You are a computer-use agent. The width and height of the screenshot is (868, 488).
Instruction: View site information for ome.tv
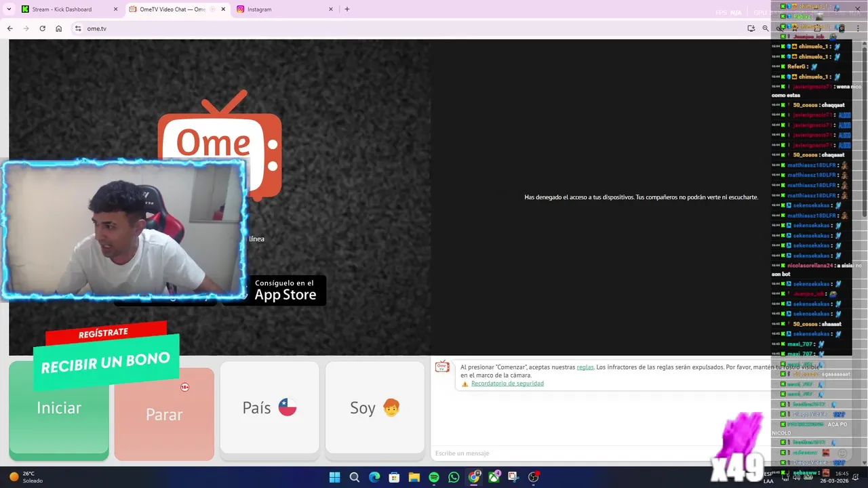tap(78, 28)
